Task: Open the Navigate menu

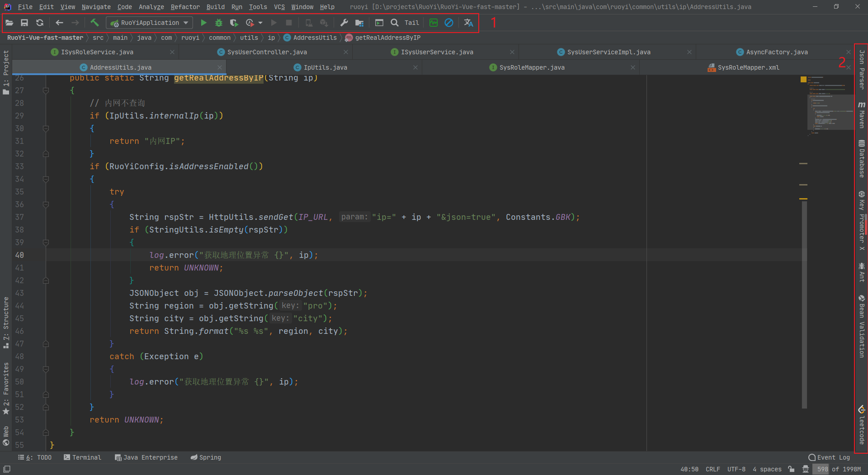Action: point(96,7)
